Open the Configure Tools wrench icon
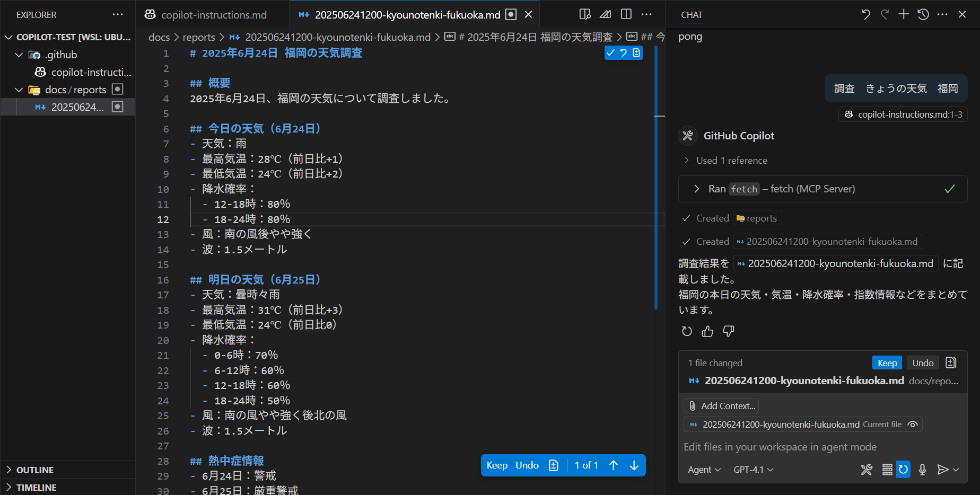The image size is (980, 495). point(867,470)
